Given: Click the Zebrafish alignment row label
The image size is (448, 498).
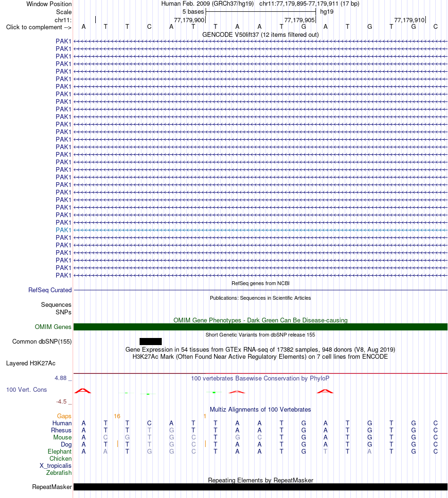Looking at the screenshot, I should pyautogui.click(x=59, y=473).
